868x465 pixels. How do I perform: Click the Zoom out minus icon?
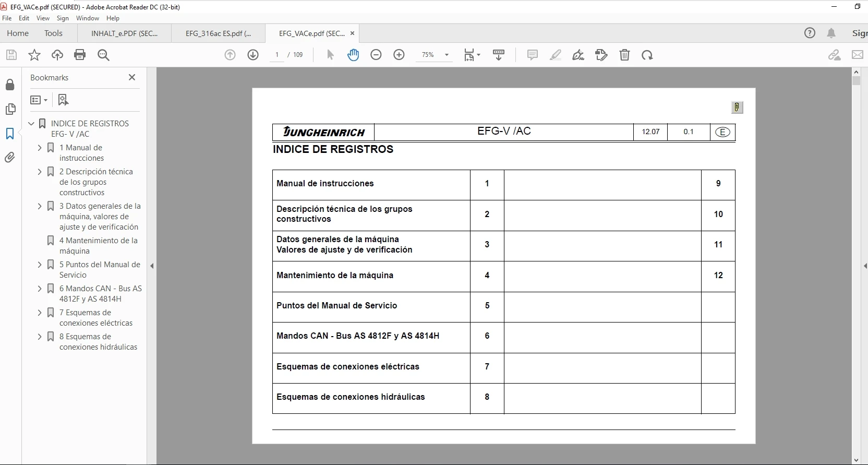click(376, 55)
